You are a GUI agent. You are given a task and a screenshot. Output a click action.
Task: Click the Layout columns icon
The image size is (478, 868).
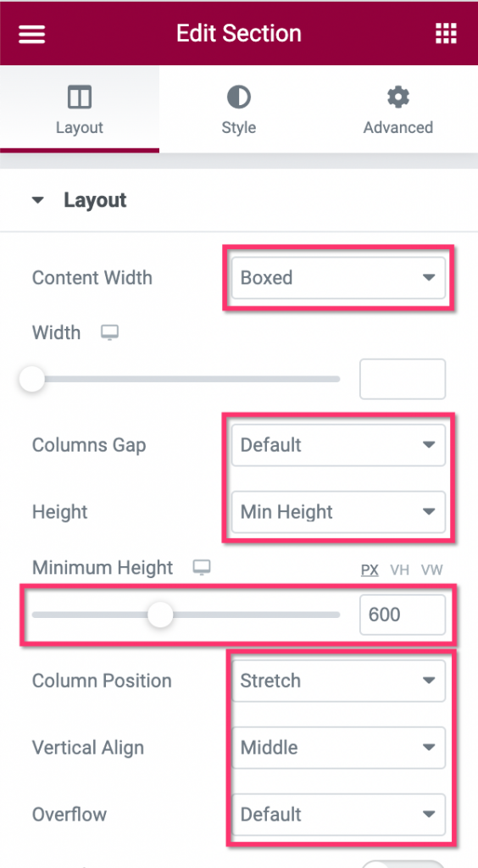point(80,97)
